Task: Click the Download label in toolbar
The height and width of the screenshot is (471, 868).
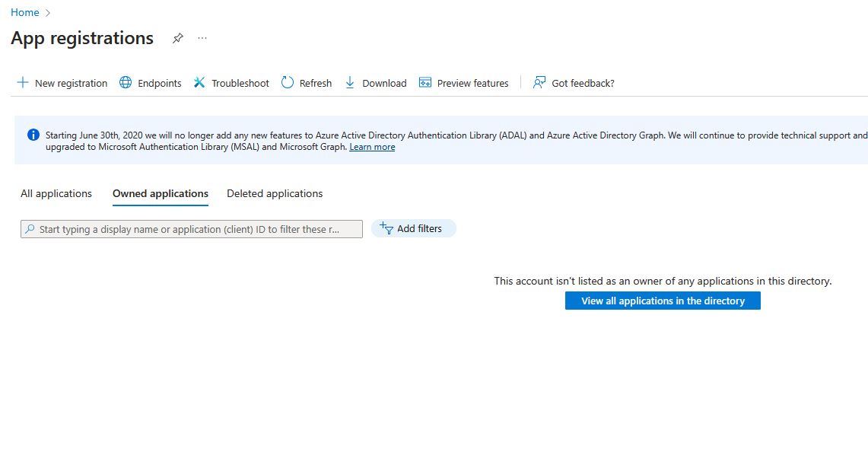Action: coord(384,83)
